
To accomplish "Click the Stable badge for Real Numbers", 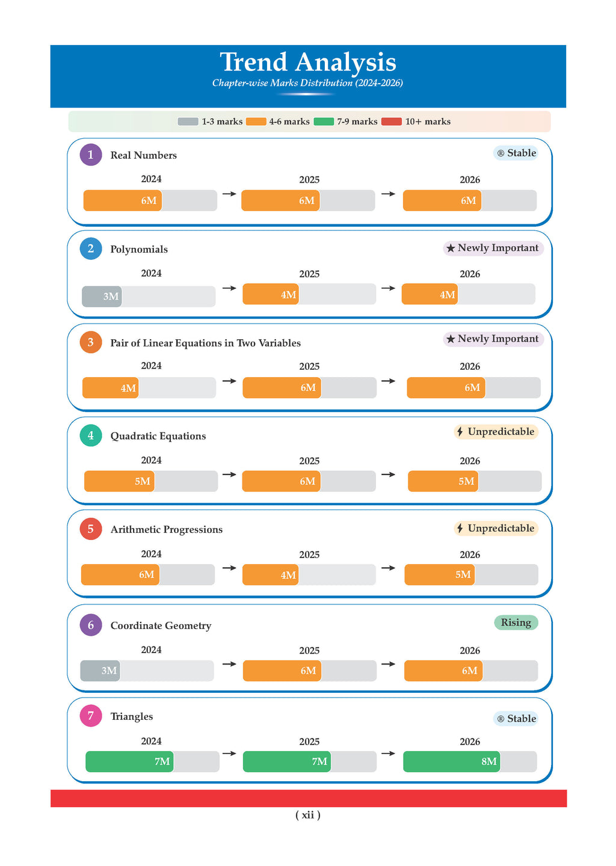I will click(516, 153).
